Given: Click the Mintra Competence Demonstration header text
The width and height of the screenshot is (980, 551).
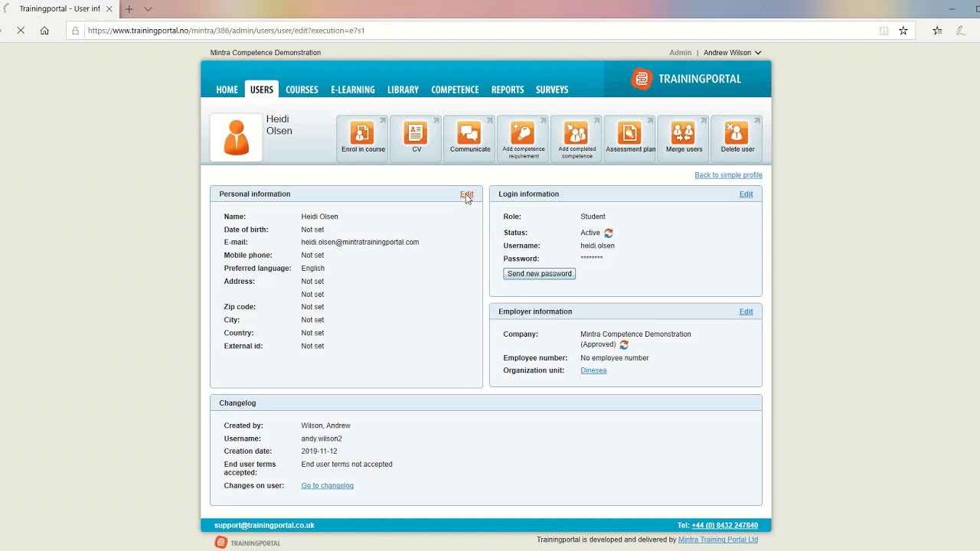Looking at the screenshot, I should click(x=266, y=53).
